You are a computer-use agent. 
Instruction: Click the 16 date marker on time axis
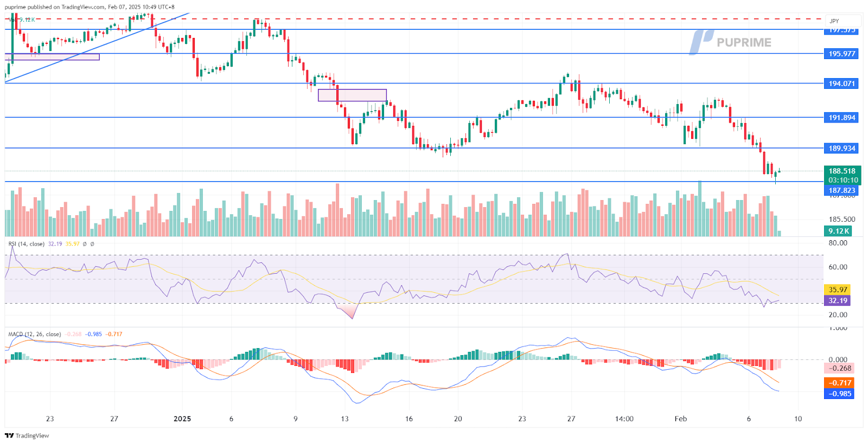click(409, 419)
